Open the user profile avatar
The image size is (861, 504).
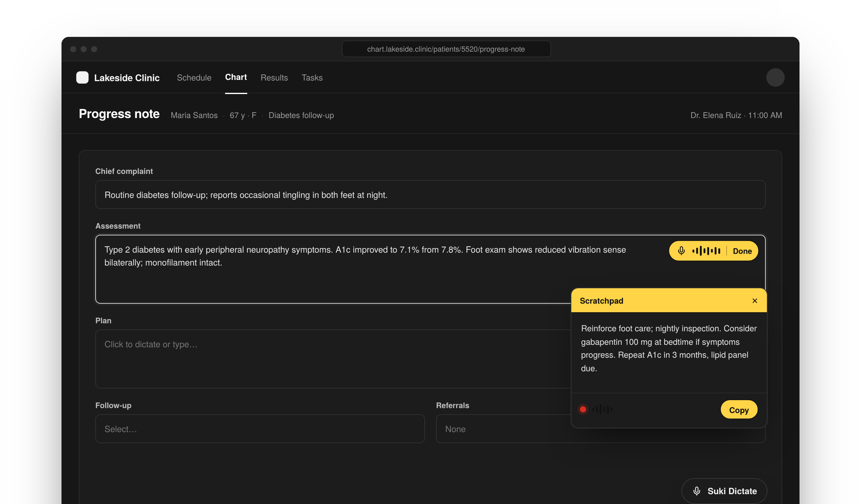pyautogui.click(x=775, y=77)
